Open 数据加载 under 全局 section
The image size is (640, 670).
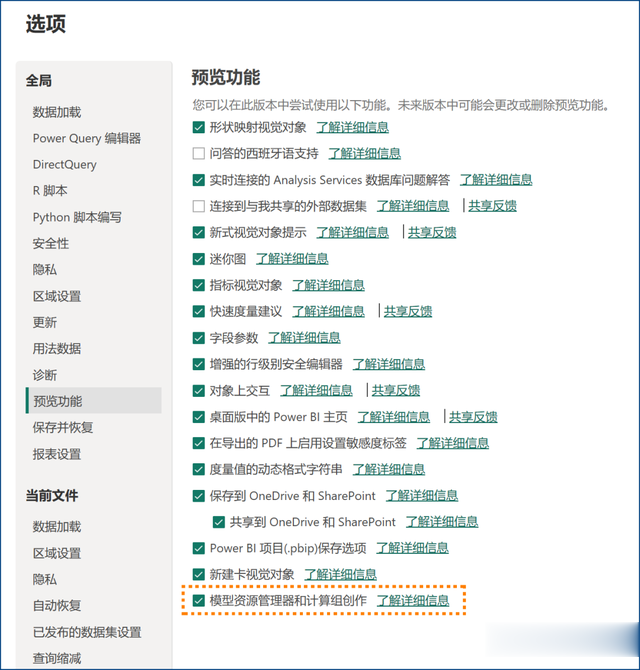click(x=57, y=112)
